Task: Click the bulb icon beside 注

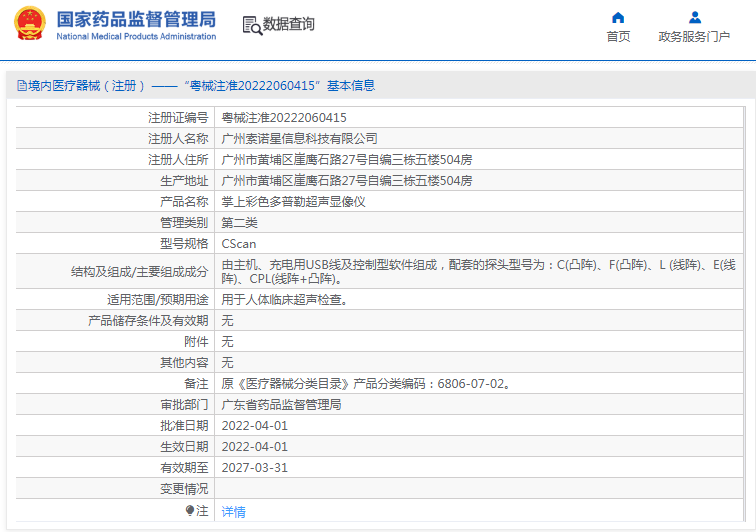Action: point(190,511)
